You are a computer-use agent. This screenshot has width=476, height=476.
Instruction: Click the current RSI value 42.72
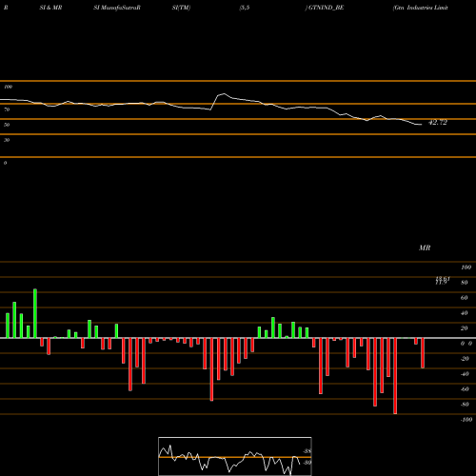pos(438,123)
